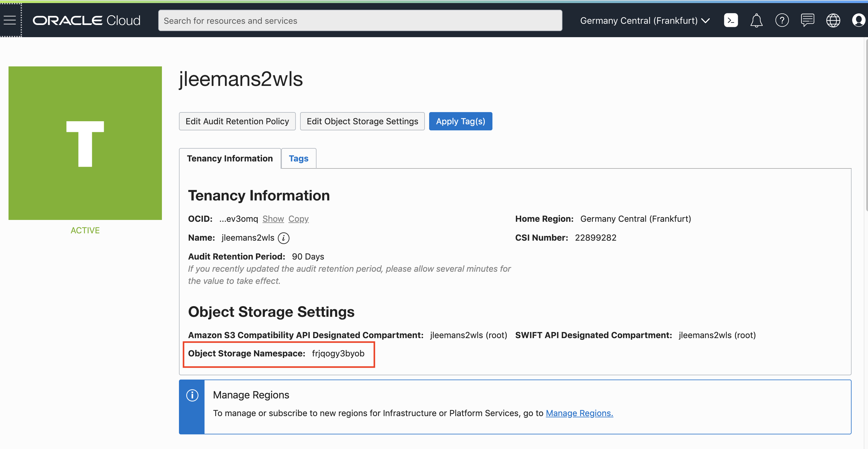Open the Manage Regions link

click(x=579, y=413)
